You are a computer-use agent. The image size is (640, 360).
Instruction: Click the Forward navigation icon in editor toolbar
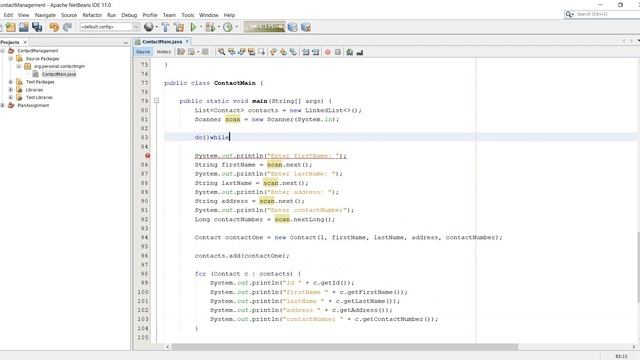click(x=205, y=52)
